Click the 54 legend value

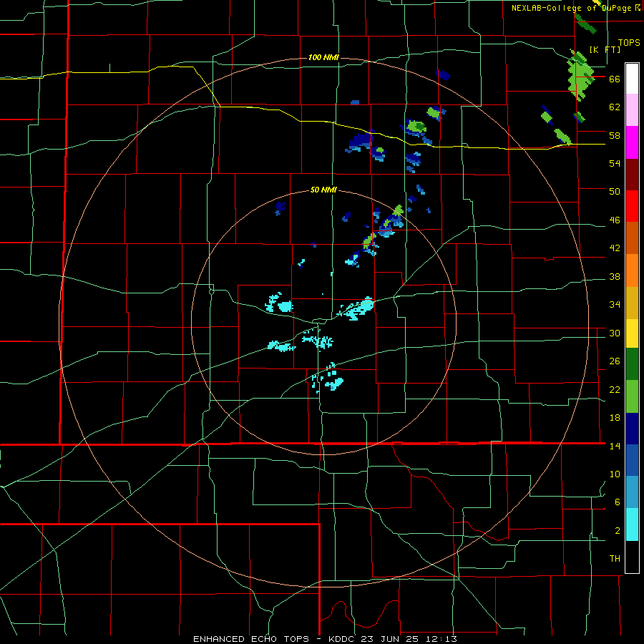pos(615,163)
